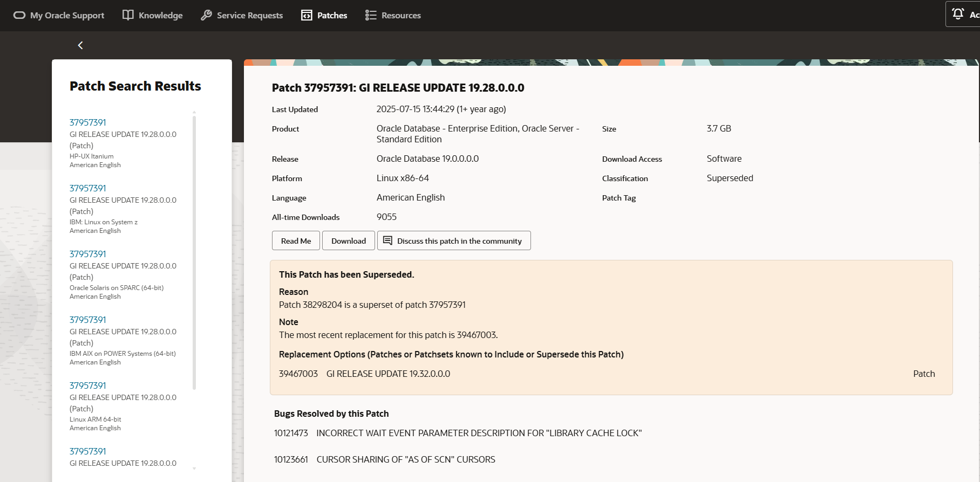Open notifications bell icon
980x482 pixels.
click(958, 14)
